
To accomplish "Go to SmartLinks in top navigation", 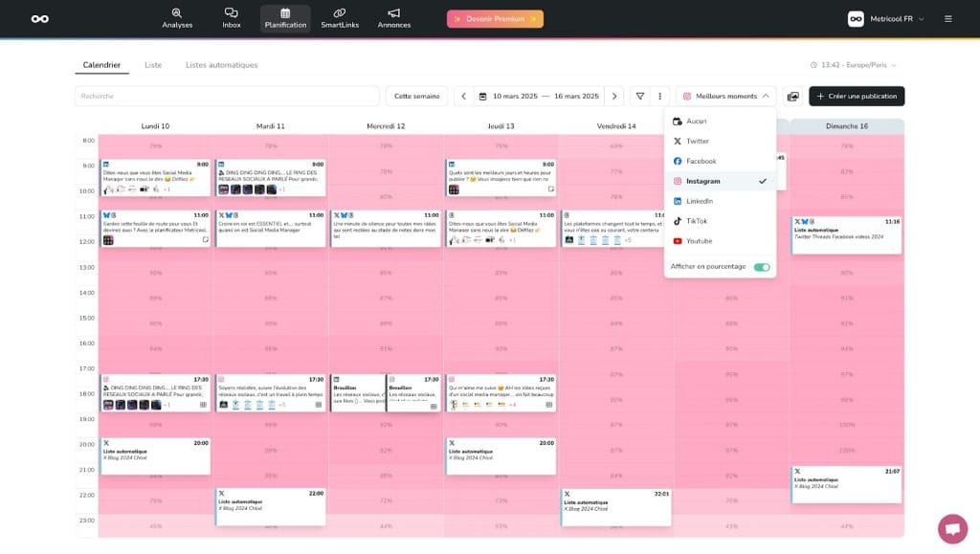I will 340,18.
